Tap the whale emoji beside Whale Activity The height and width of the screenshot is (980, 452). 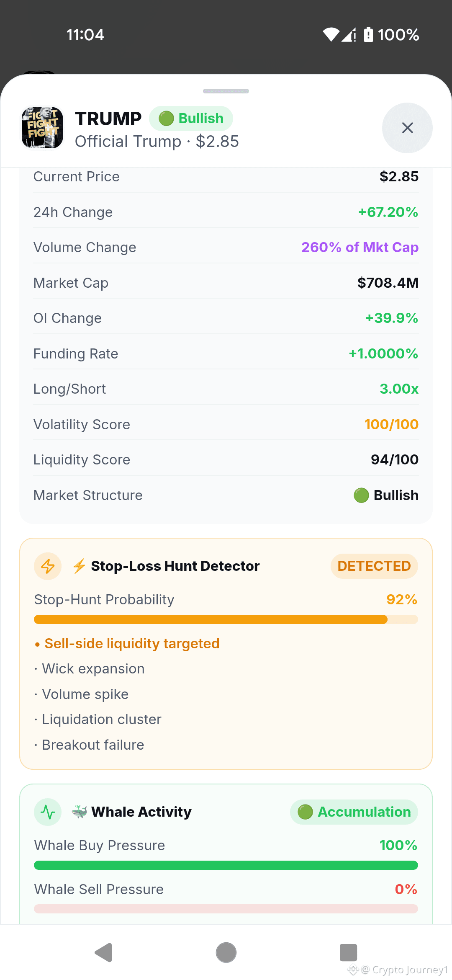[x=79, y=812]
